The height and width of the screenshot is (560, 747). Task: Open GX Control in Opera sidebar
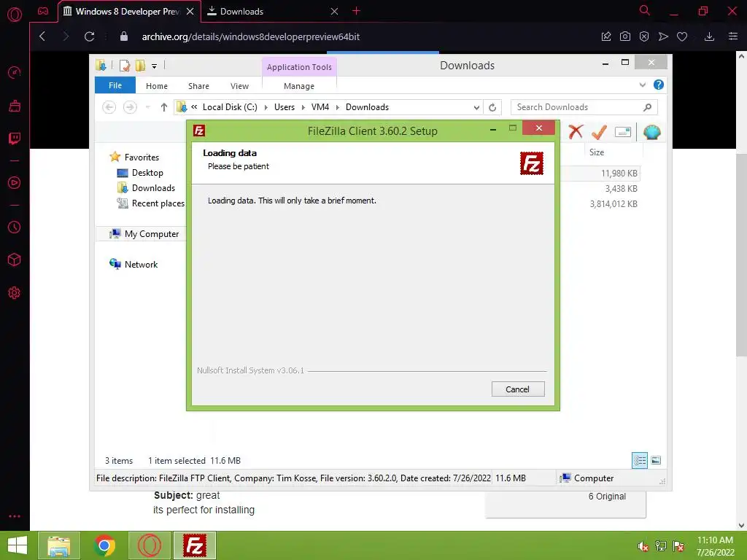pyautogui.click(x=15, y=72)
